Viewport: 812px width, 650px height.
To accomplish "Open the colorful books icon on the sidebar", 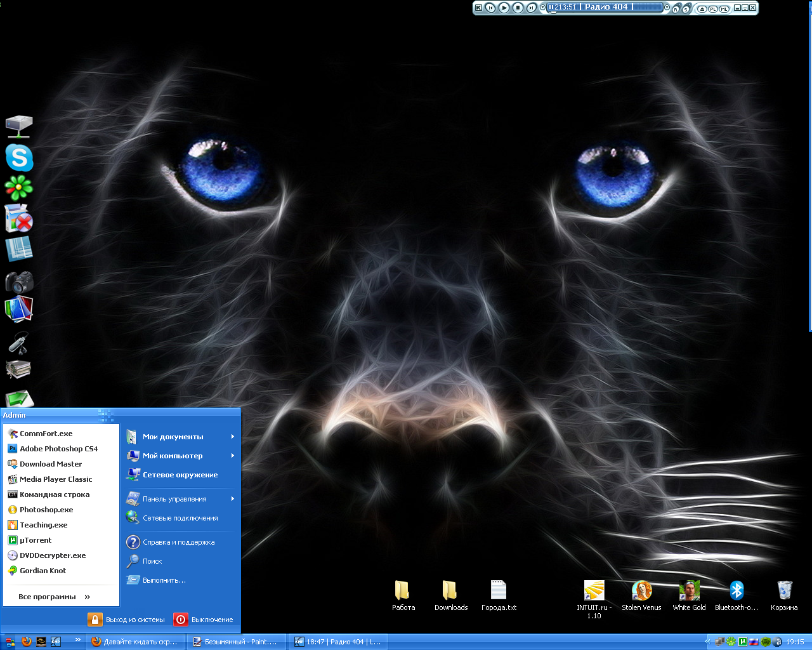I will 19,309.
